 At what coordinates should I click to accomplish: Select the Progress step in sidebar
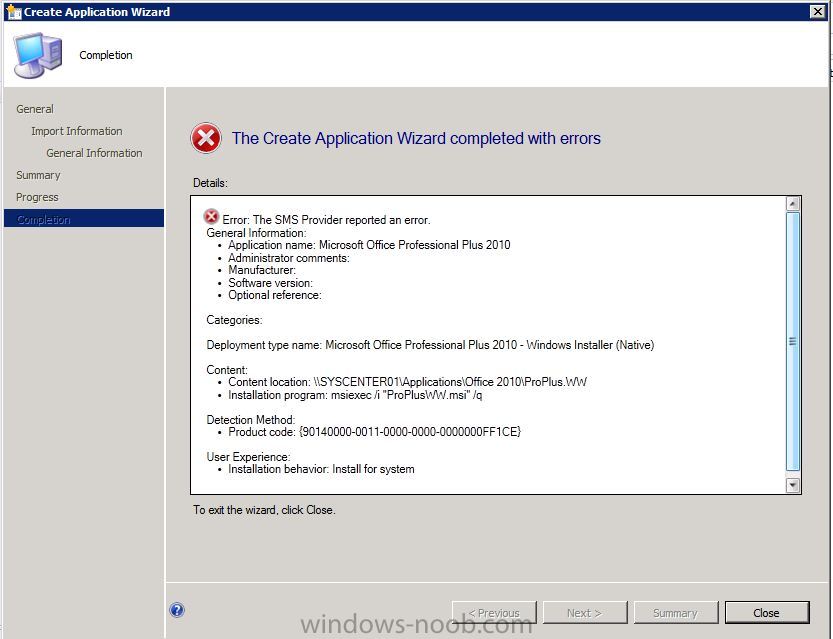pyautogui.click(x=37, y=197)
